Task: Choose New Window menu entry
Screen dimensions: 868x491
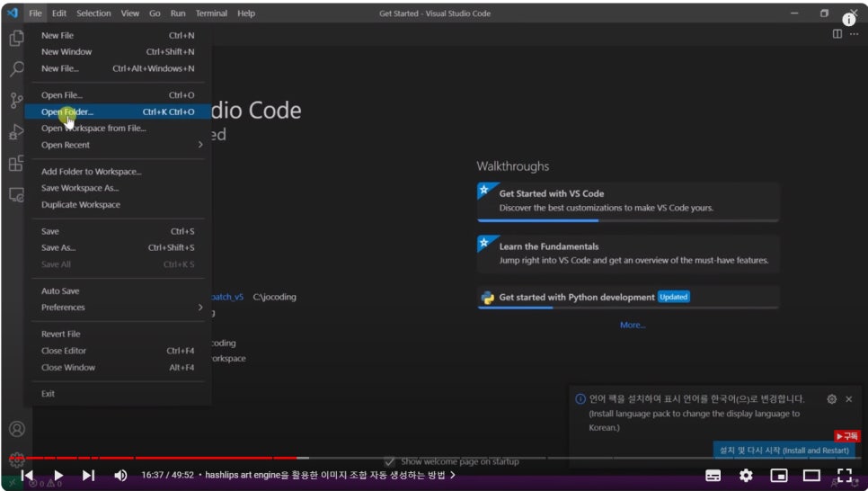Action: (x=118, y=51)
